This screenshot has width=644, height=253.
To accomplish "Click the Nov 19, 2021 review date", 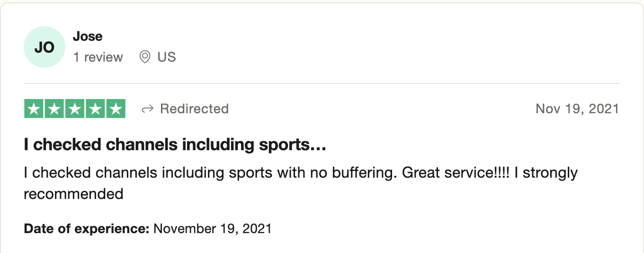I will 577,109.
